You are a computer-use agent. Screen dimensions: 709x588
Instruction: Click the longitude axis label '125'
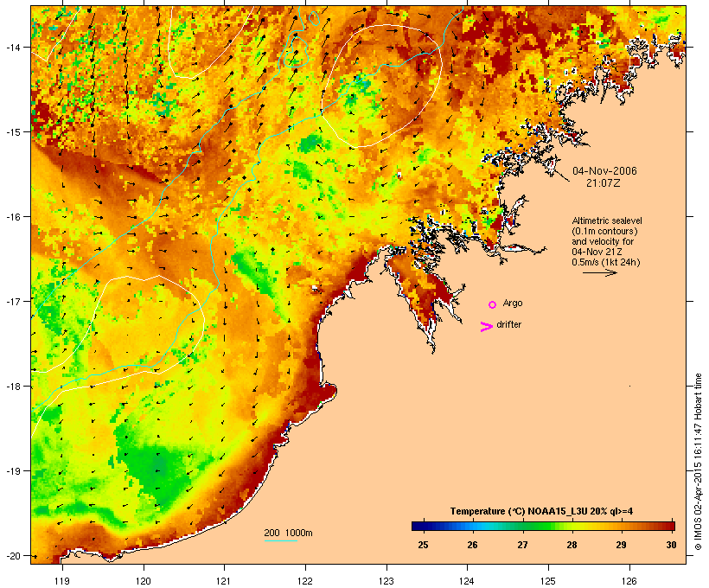tap(548, 581)
